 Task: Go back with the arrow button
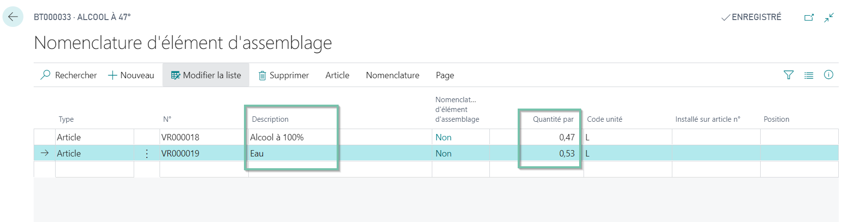(13, 17)
